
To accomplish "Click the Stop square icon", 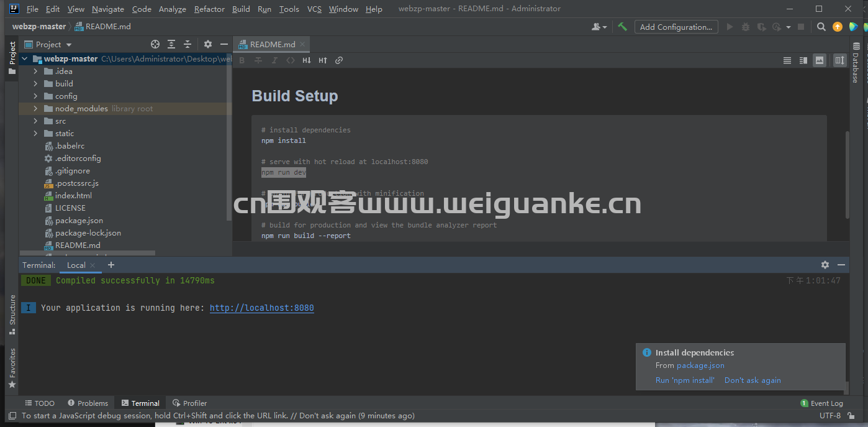I will pos(801,27).
